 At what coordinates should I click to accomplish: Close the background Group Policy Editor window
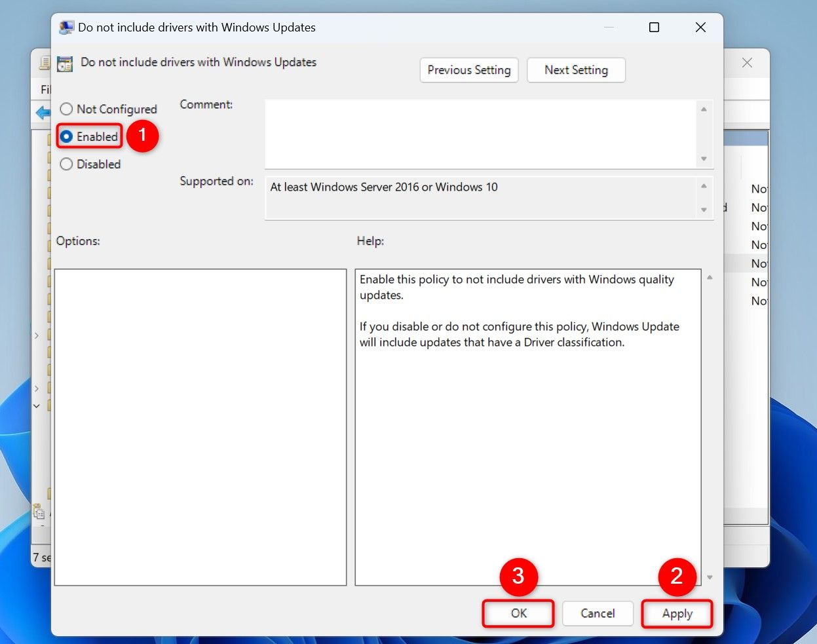pos(747,63)
